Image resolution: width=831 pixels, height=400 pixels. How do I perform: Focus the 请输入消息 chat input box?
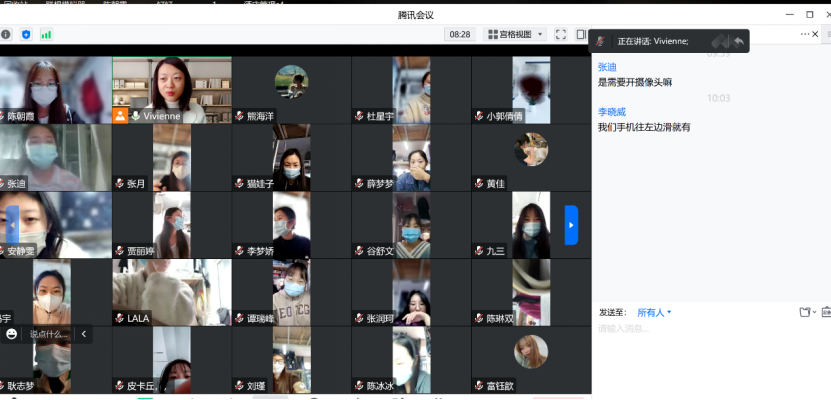tap(711, 360)
